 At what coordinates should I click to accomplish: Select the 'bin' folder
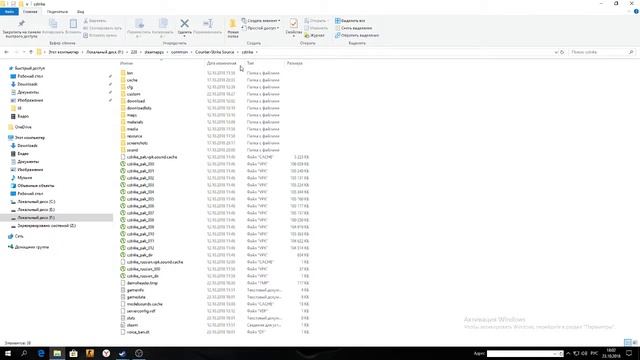point(130,73)
